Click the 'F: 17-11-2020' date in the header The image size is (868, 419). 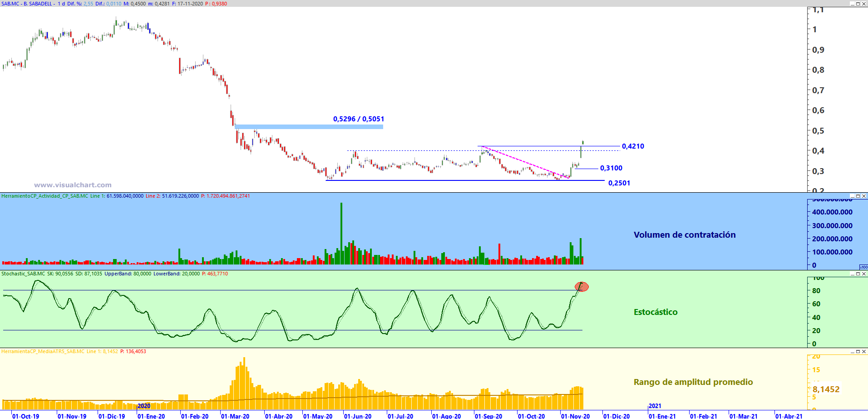click(x=187, y=4)
